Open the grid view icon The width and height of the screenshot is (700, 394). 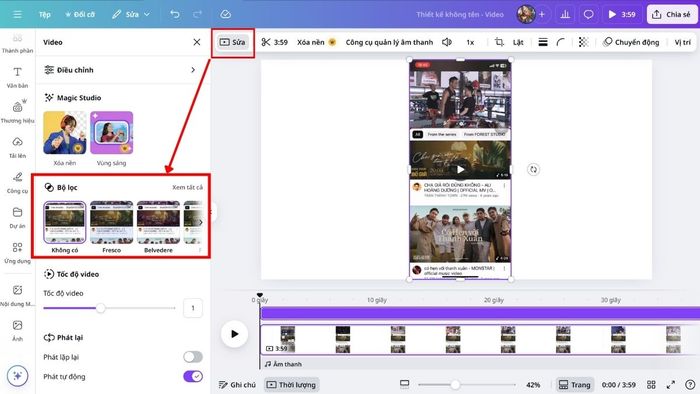tap(651, 385)
